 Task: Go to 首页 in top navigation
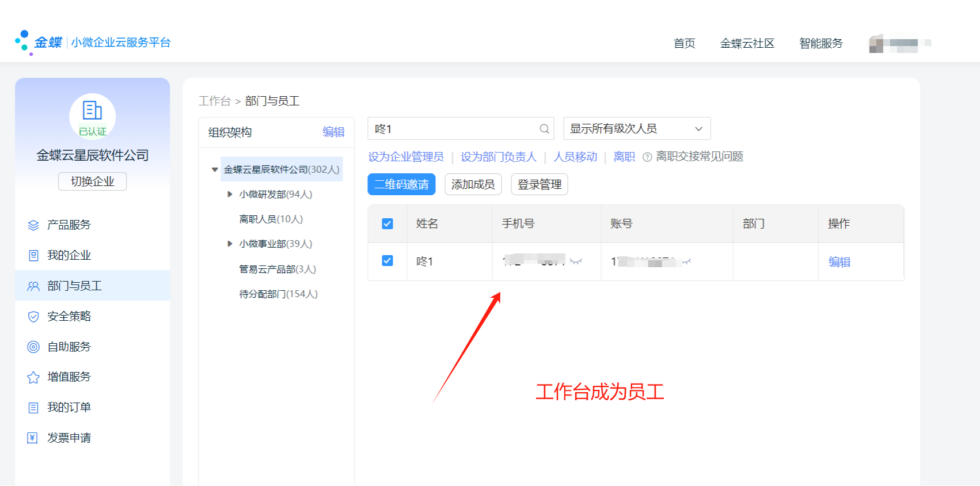(685, 43)
